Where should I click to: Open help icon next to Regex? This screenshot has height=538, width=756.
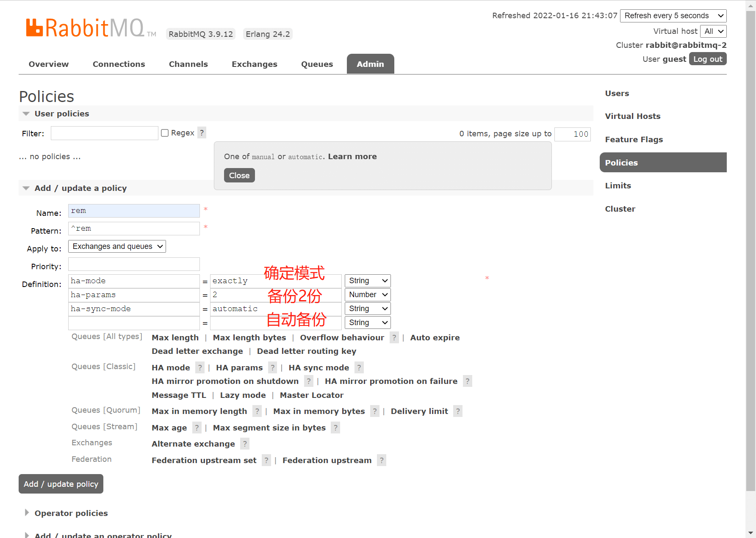[x=202, y=133]
